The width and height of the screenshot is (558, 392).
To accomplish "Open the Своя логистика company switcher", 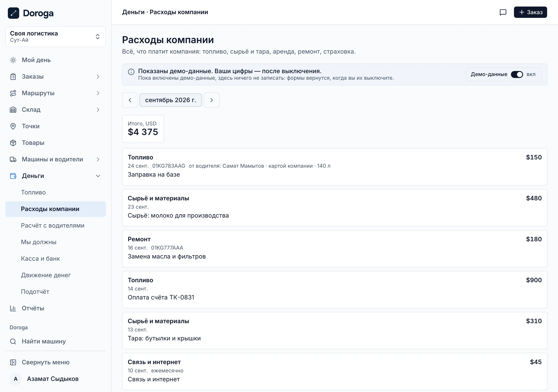I will click(x=55, y=36).
